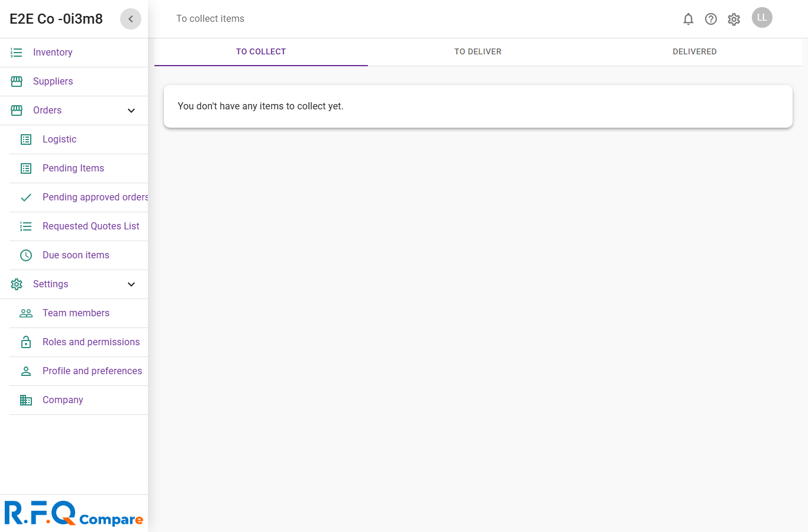Viewport: 808px width, 532px height.
Task: Collapse the Orders section chevron
Action: pyautogui.click(x=131, y=111)
